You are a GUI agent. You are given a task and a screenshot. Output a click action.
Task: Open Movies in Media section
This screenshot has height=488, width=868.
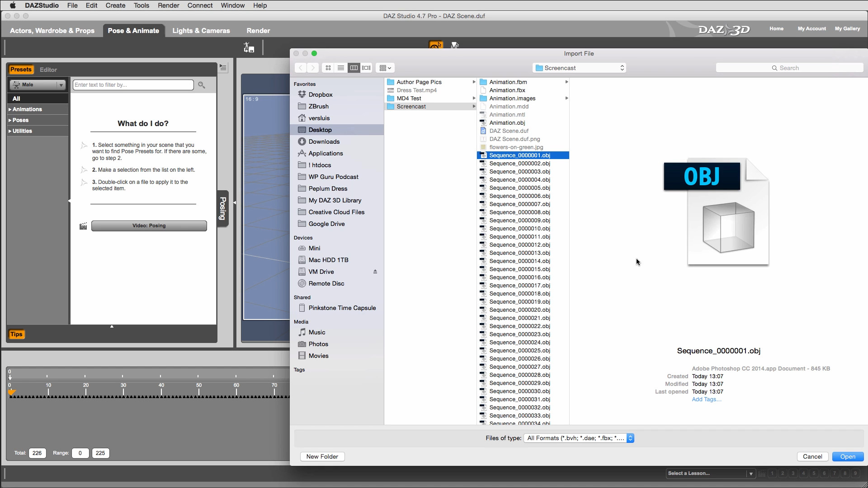(318, 356)
